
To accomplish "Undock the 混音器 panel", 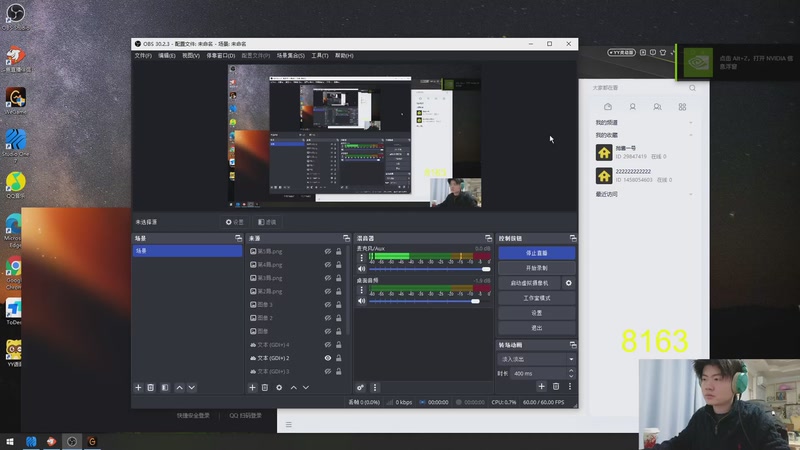I will tap(488, 238).
